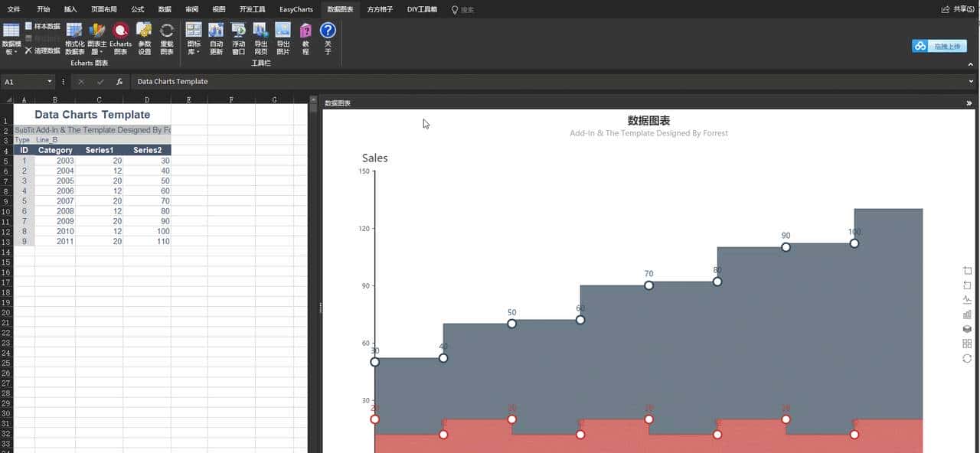Click the formula bar showing Data Charts Template
Screen dimensions: 980x453
[536, 81]
